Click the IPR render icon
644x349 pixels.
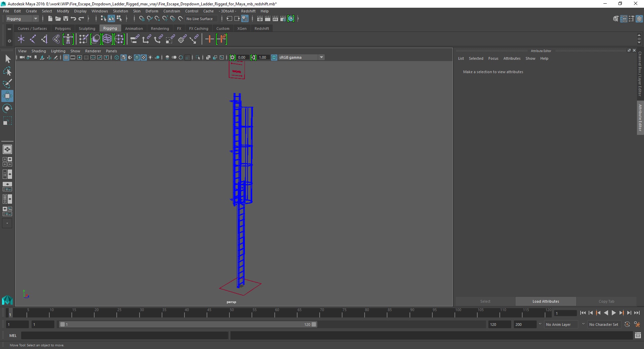tap(275, 19)
